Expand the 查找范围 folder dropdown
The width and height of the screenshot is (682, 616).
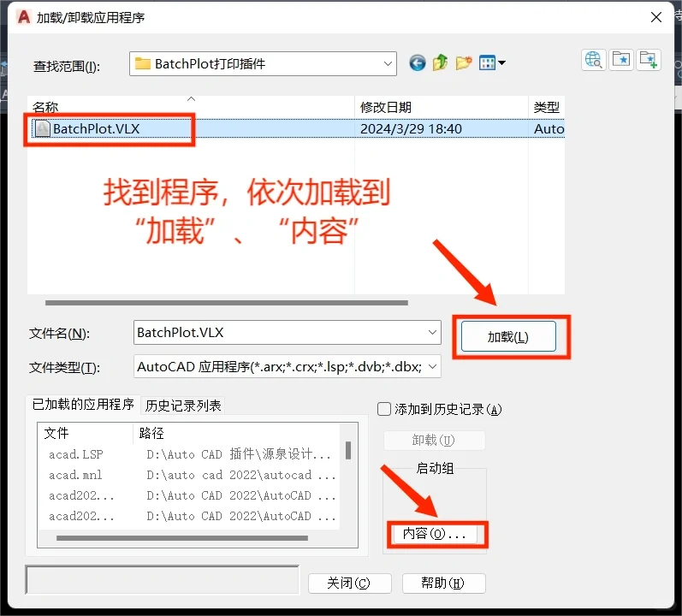388,64
